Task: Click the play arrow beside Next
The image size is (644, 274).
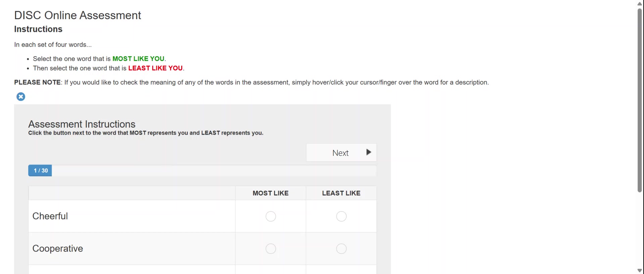Action: point(369,152)
